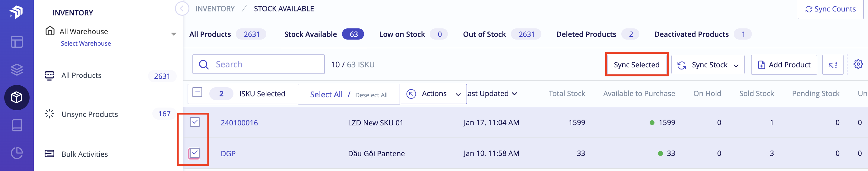Screen dimensions: 868x171
Task: Click the app logo in the sidebar
Action: click(x=16, y=12)
